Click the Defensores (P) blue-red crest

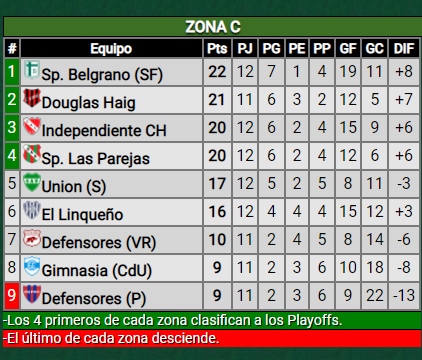[x=32, y=294]
